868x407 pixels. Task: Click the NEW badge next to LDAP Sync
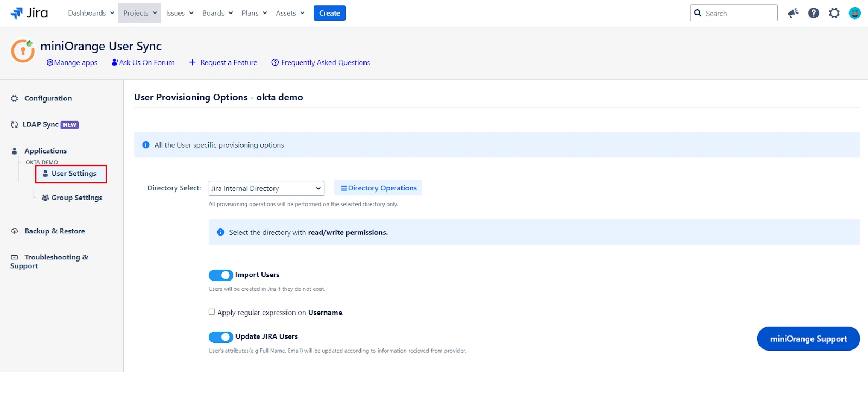(x=69, y=125)
